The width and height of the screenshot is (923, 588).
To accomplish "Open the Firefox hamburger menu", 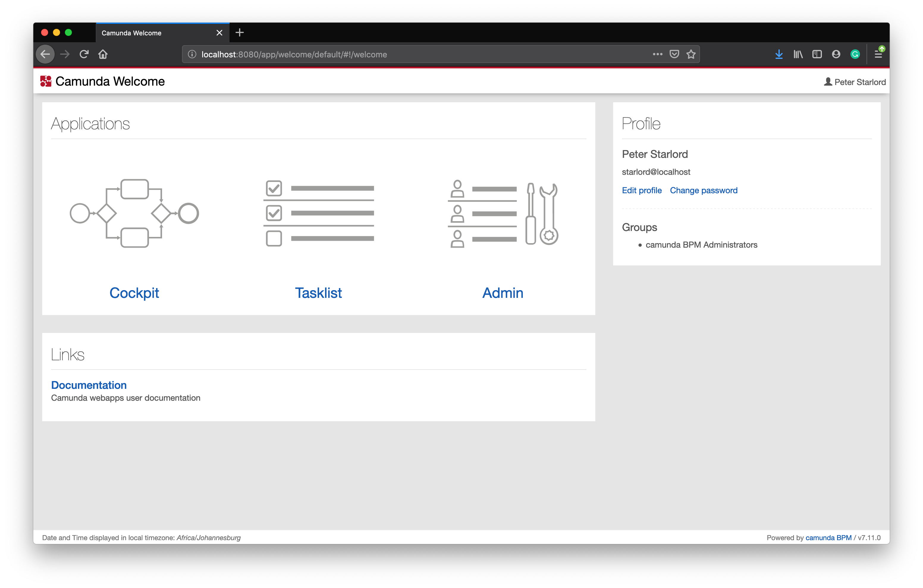I will click(878, 54).
